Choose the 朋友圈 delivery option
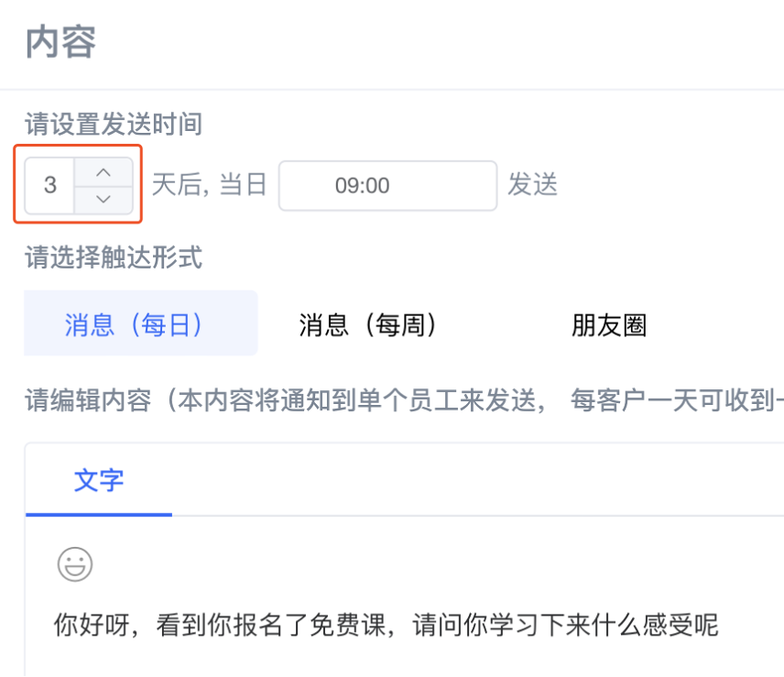Image resolution: width=784 pixels, height=677 pixels. [609, 325]
